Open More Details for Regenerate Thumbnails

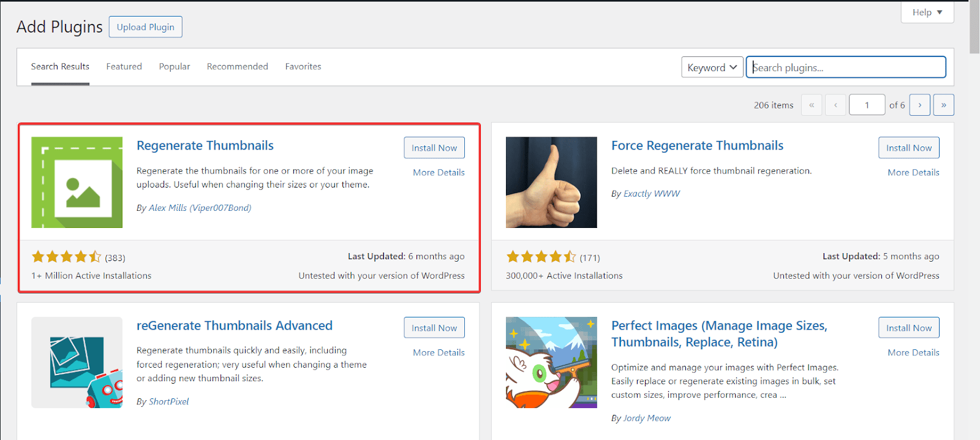pyautogui.click(x=439, y=172)
